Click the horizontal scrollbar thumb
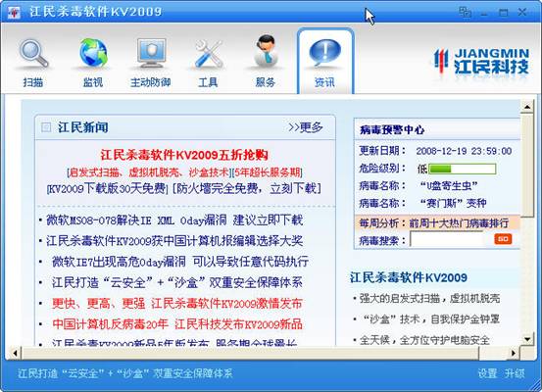Image resolution: width=542 pixels, height=392 pixels. pyautogui.click(x=250, y=353)
